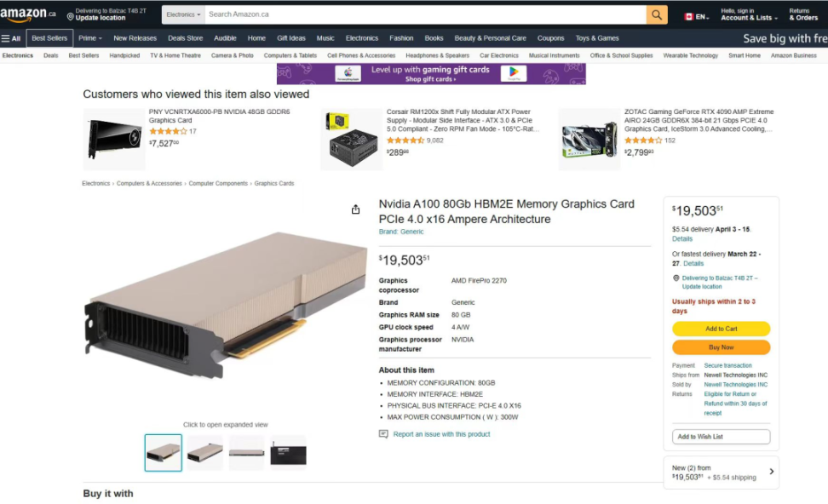Open the Brand: Generic link
This screenshot has height=504, width=828.
tap(401, 232)
